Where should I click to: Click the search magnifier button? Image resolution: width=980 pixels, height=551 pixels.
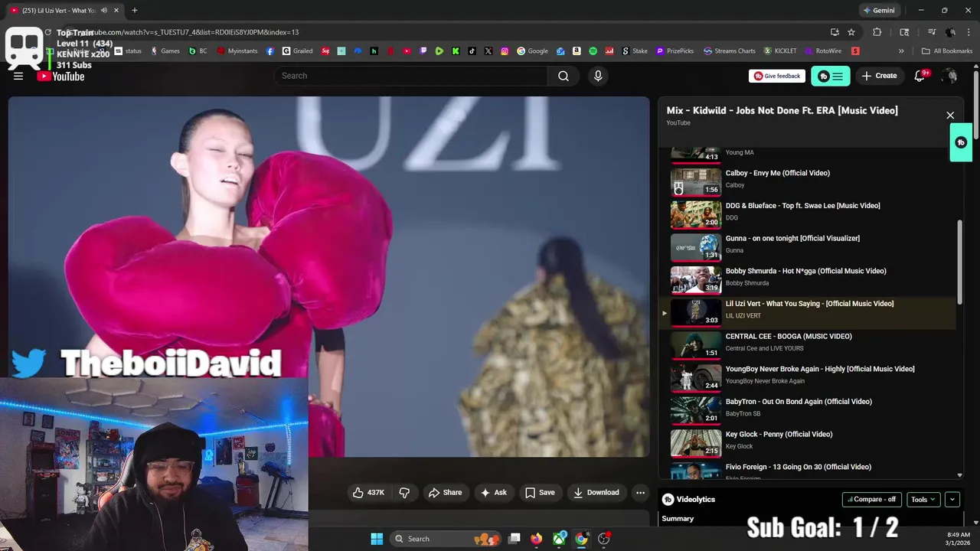tap(563, 76)
